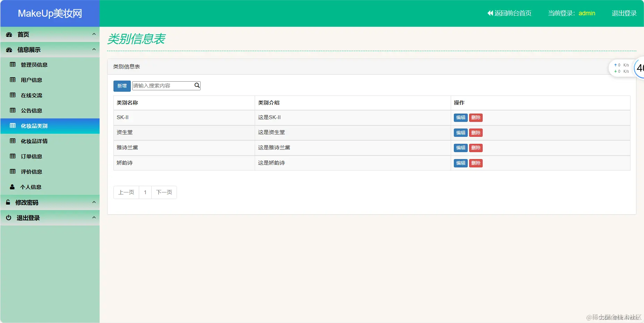Click the table icon beside 在线交流
644x323 pixels.
click(x=13, y=95)
